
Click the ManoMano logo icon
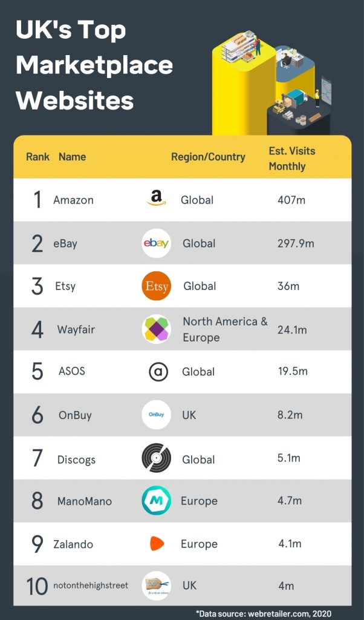[156, 501]
